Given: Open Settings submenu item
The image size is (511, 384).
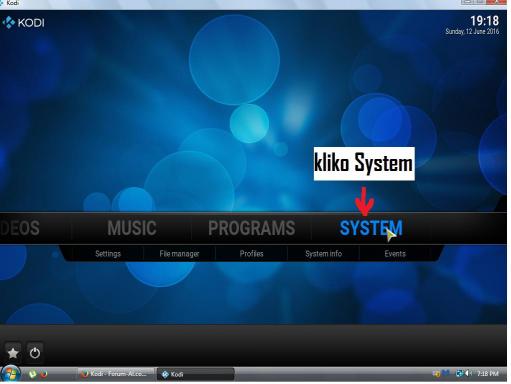Looking at the screenshot, I should point(108,254).
